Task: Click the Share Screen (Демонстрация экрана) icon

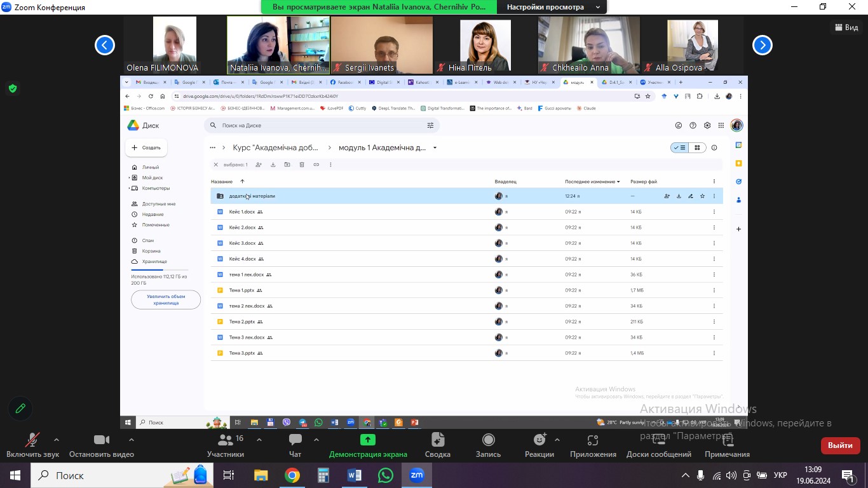Action: (x=367, y=440)
